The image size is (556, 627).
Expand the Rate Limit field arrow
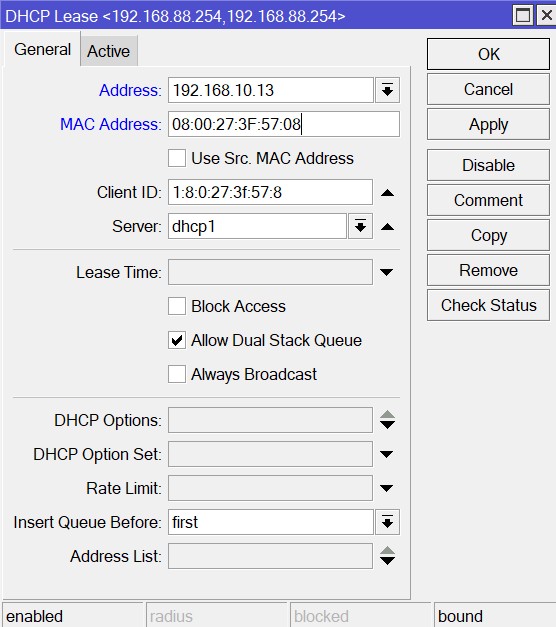386,488
